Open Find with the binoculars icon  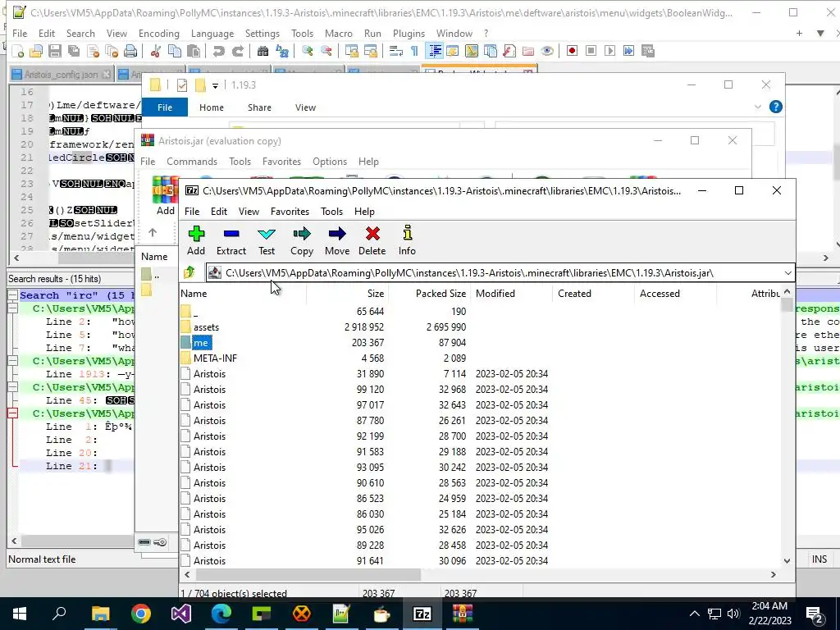click(262, 51)
